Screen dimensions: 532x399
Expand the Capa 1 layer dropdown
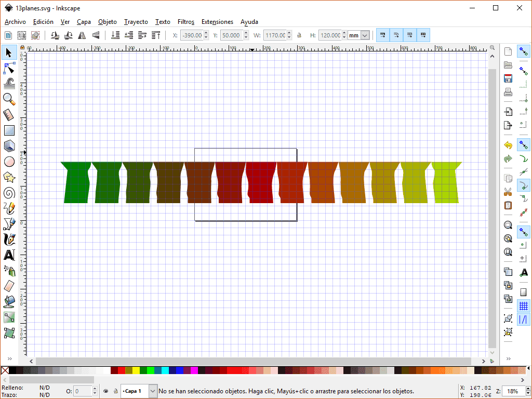click(153, 391)
